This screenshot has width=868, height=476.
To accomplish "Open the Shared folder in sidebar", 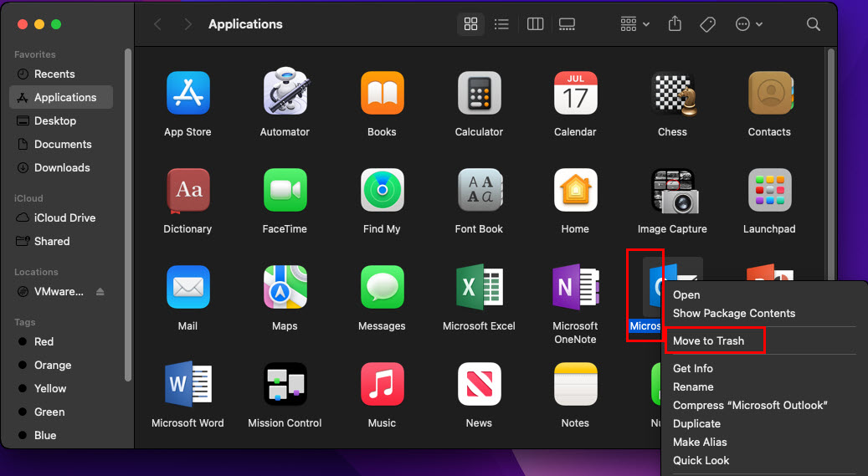I will coord(61,241).
